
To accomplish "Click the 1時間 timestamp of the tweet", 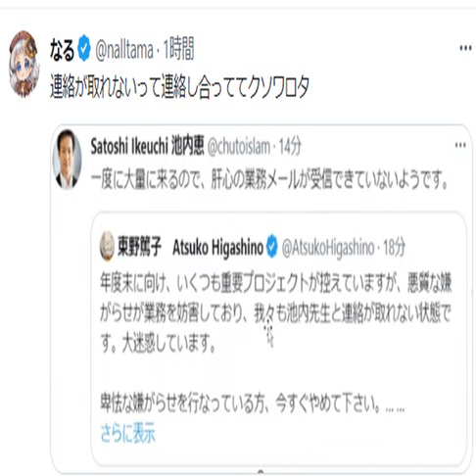I will (178, 49).
